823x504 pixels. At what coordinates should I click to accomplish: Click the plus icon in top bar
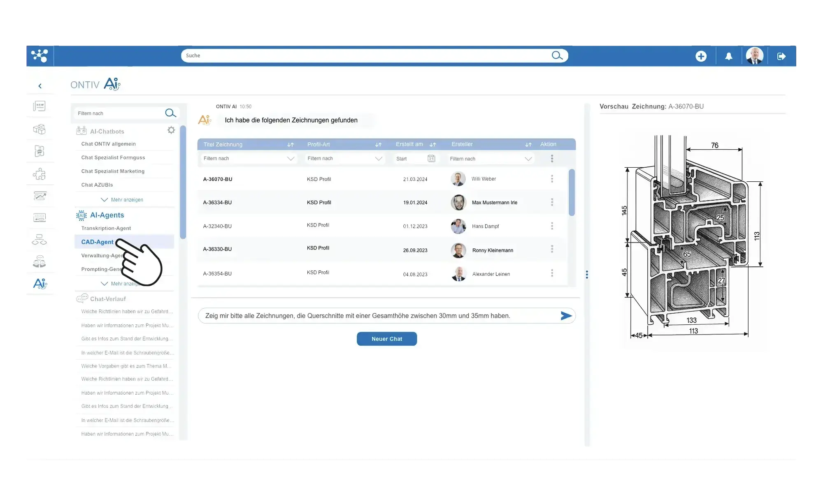[701, 56]
